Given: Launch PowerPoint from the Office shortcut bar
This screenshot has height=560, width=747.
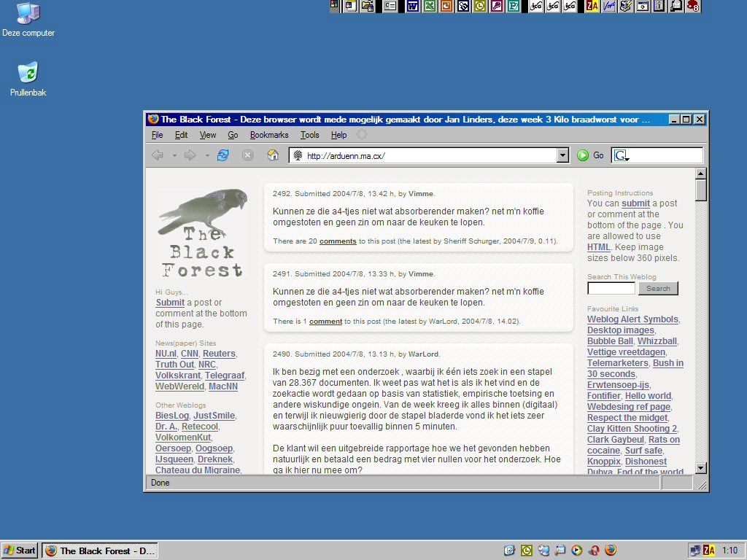Looking at the screenshot, I should [446, 6].
